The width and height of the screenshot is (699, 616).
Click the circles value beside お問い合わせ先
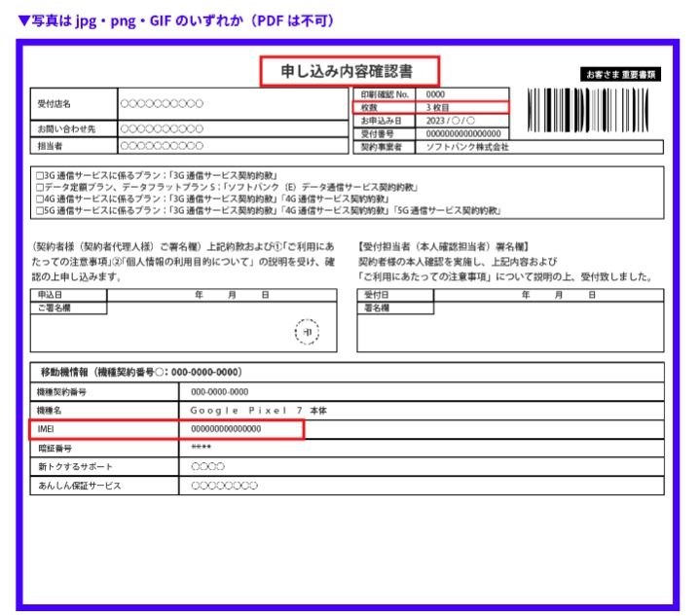[x=162, y=128]
